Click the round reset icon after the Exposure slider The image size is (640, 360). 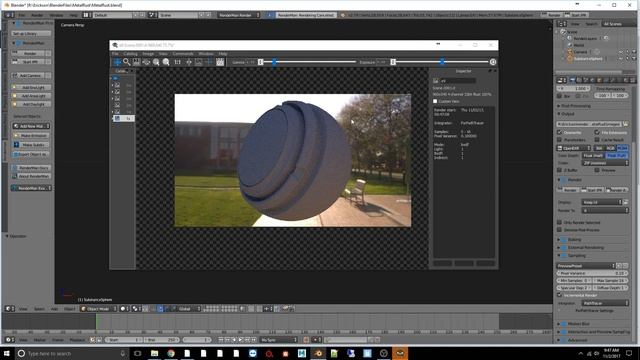493,62
